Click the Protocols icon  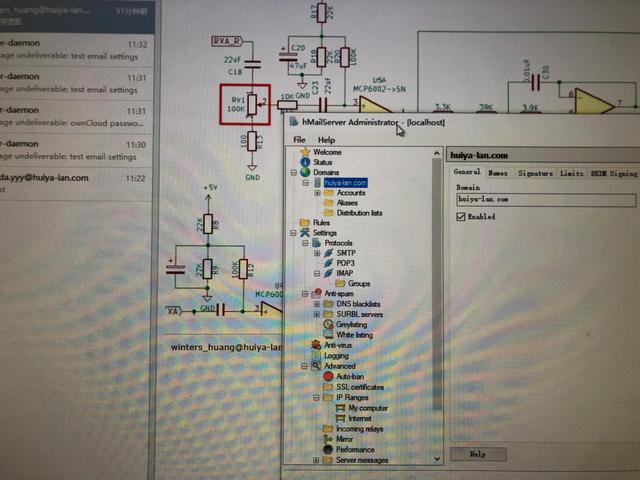pyautogui.click(x=317, y=243)
